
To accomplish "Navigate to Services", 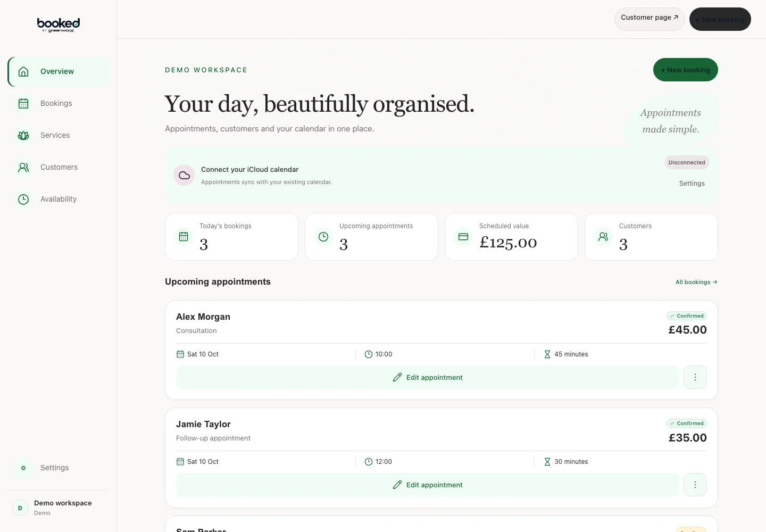I will [x=58, y=135].
